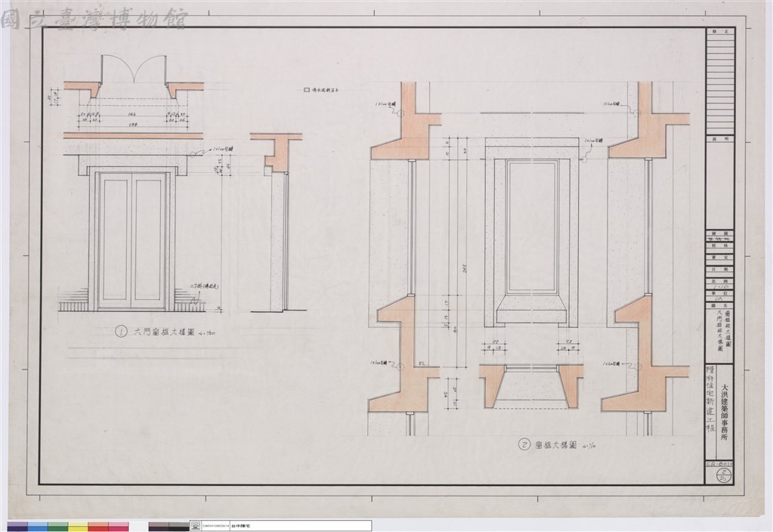Click the 國立臺灣博物館 watermark text
The width and height of the screenshot is (773, 532).
click(x=94, y=19)
